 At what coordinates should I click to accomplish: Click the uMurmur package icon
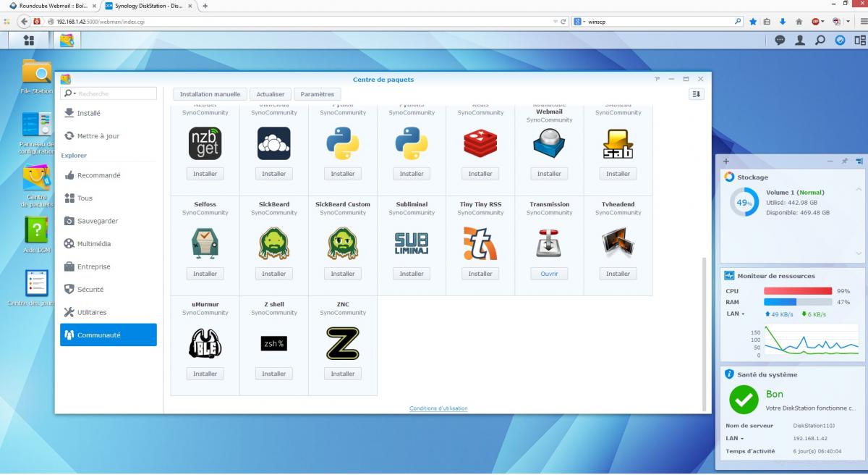[205, 343]
